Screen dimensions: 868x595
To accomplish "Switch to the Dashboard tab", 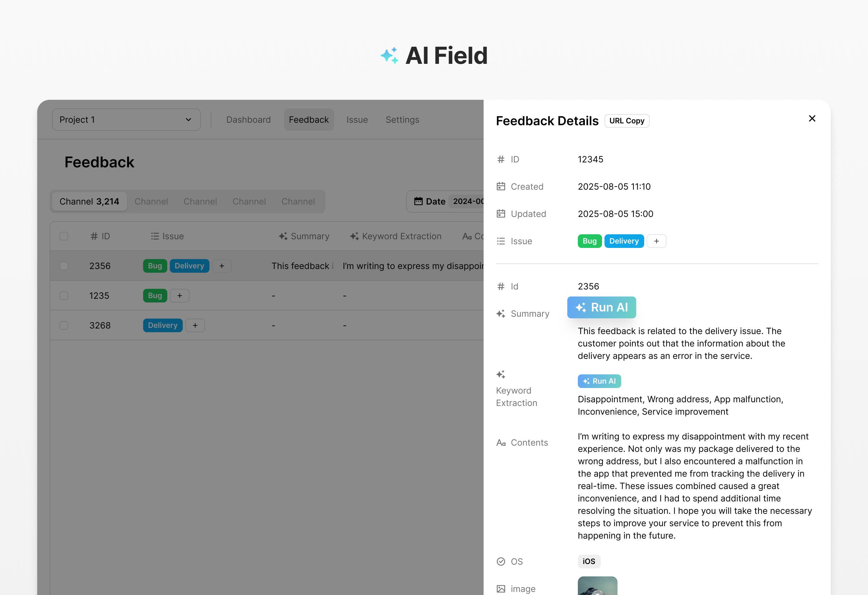I will click(x=248, y=119).
